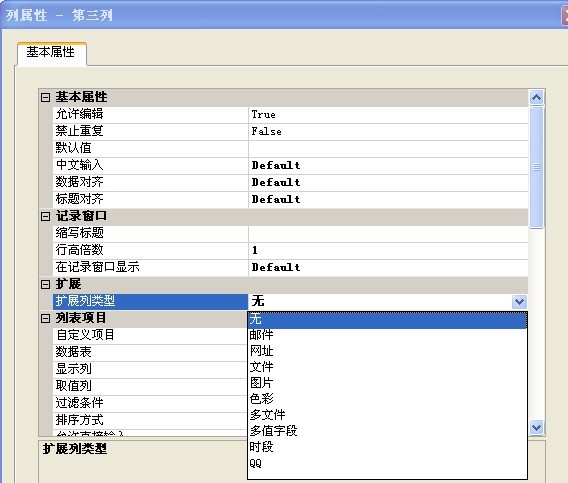Click the scrollbar up arrow
The width and height of the screenshot is (568, 483).
tap(536, 97)
